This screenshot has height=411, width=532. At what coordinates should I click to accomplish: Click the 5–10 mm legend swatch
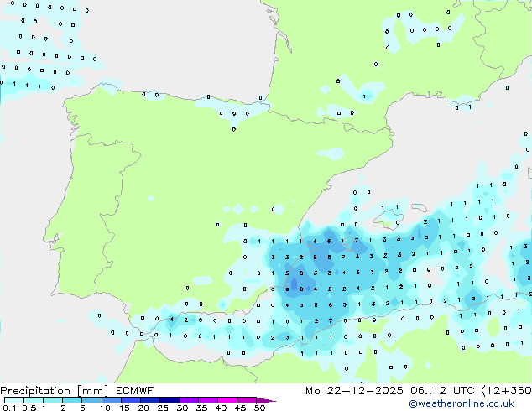[x=91, y=400]
